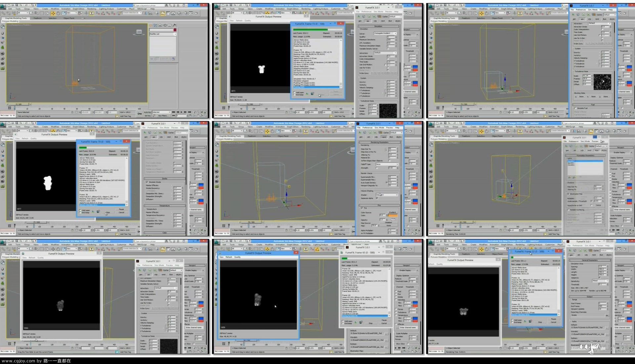
Task: Click the red object color swatch in top-left frame
Action: pos(175,30)
